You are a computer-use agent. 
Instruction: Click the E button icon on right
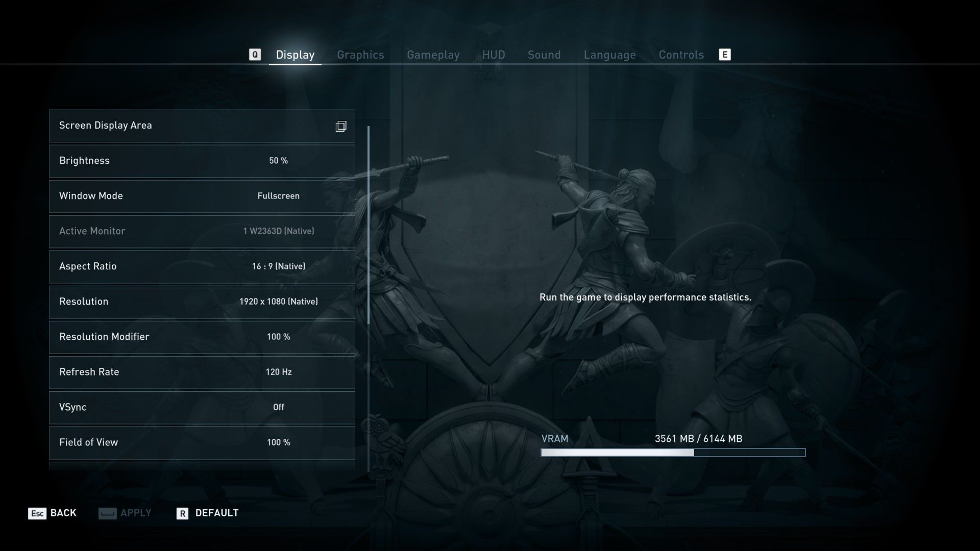coord(725,55)
